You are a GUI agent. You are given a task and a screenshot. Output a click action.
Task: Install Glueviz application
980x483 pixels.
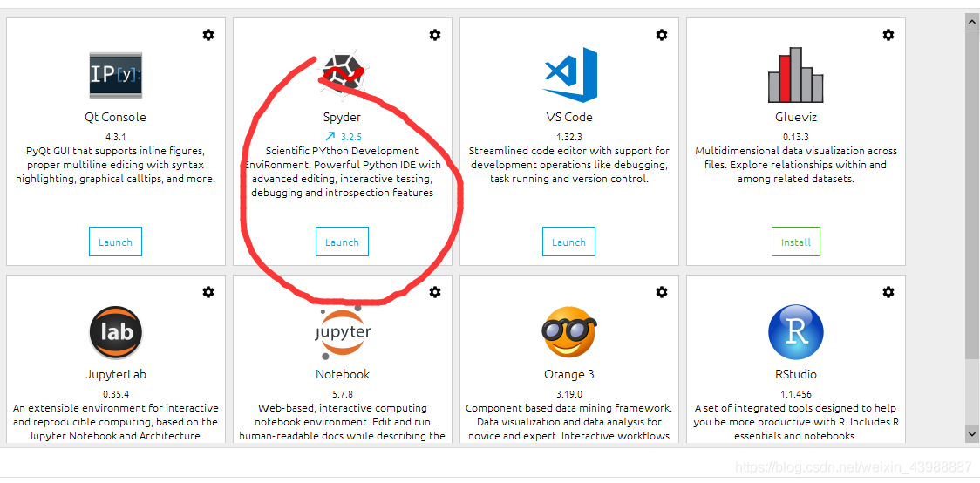click(x=796, y=241)
